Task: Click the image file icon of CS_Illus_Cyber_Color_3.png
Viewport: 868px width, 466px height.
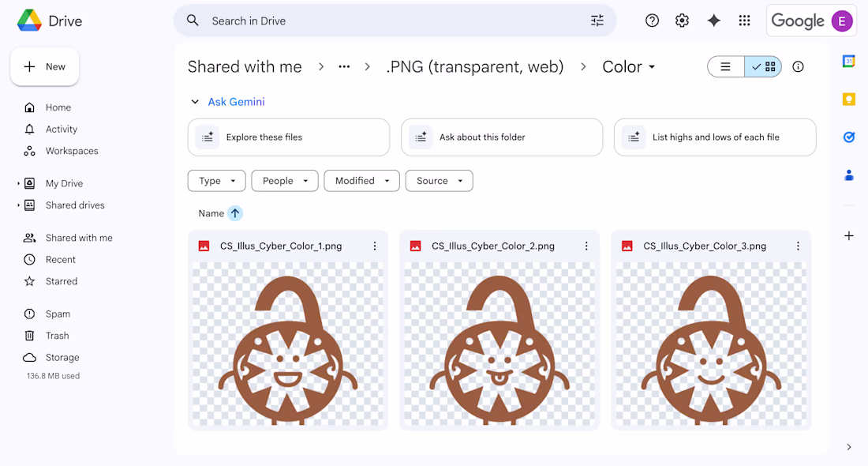Action: 627,246
